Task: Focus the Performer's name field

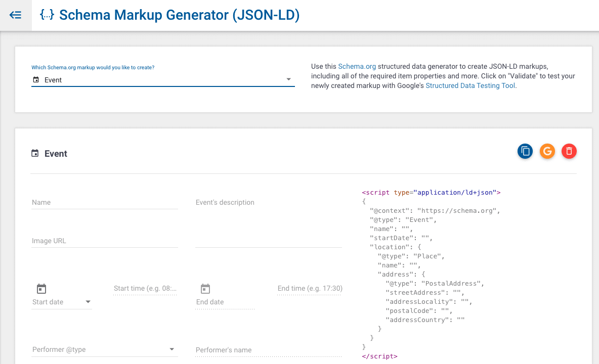Action: pos(269,350)
